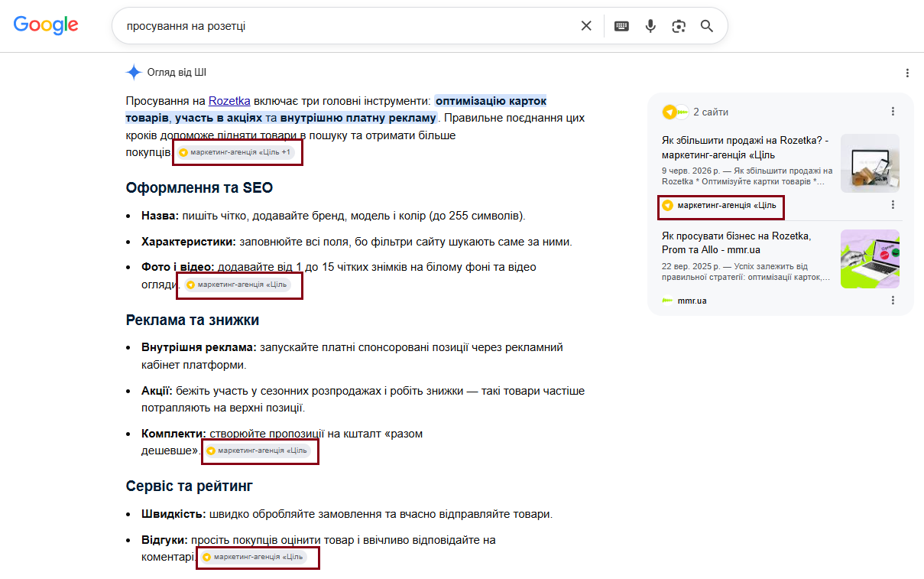Click highlighted text 'оптимізацію карток товарів'
924x579 pixels.
click(x=336, y=109)
